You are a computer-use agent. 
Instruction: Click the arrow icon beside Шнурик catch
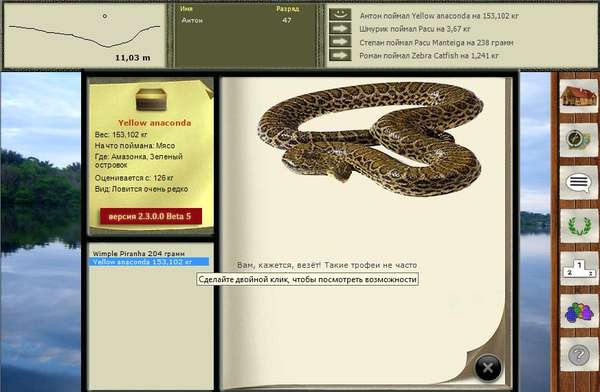[340, 28]
